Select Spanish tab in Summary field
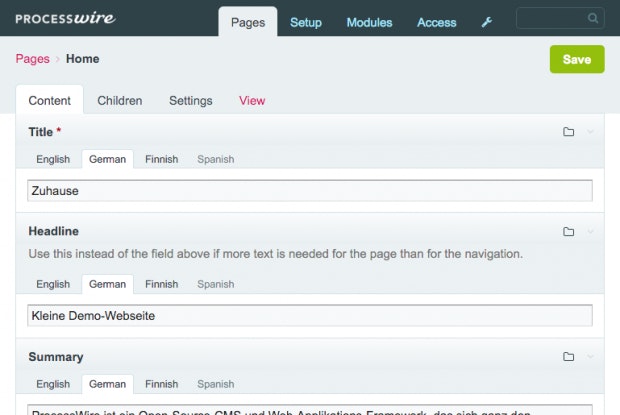This screenshot has height=415, width=620. point(215,384)
